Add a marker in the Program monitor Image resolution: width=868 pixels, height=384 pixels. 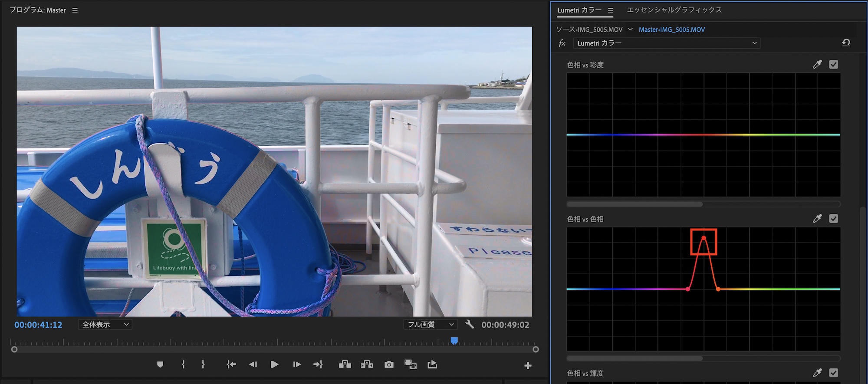(160, 364)
